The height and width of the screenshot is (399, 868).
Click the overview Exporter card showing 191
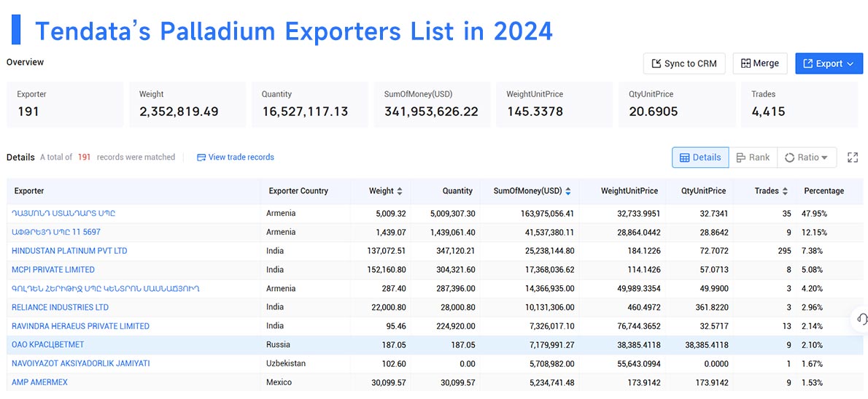[x=65, y=104]
